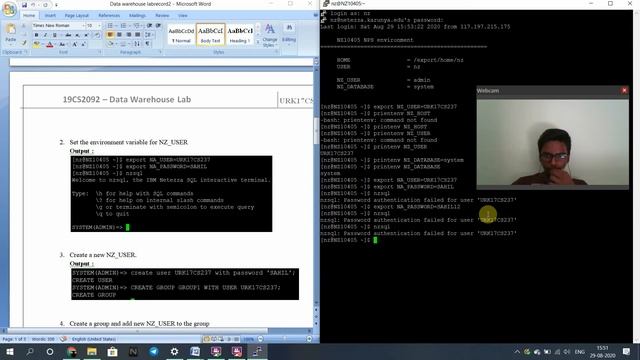The width and height of the screenshot is (640, 360).
Task: Apply text highlight color
Action: tap(36, 44)
